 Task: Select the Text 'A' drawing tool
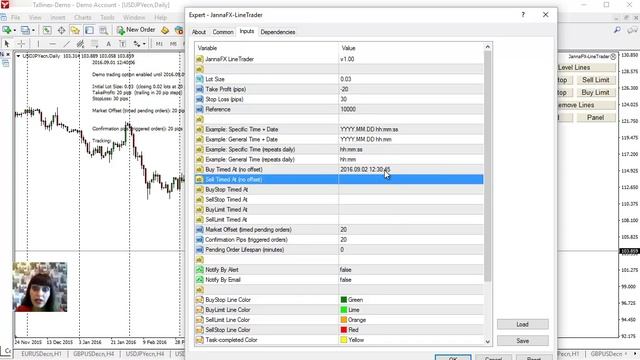[108, 44]
